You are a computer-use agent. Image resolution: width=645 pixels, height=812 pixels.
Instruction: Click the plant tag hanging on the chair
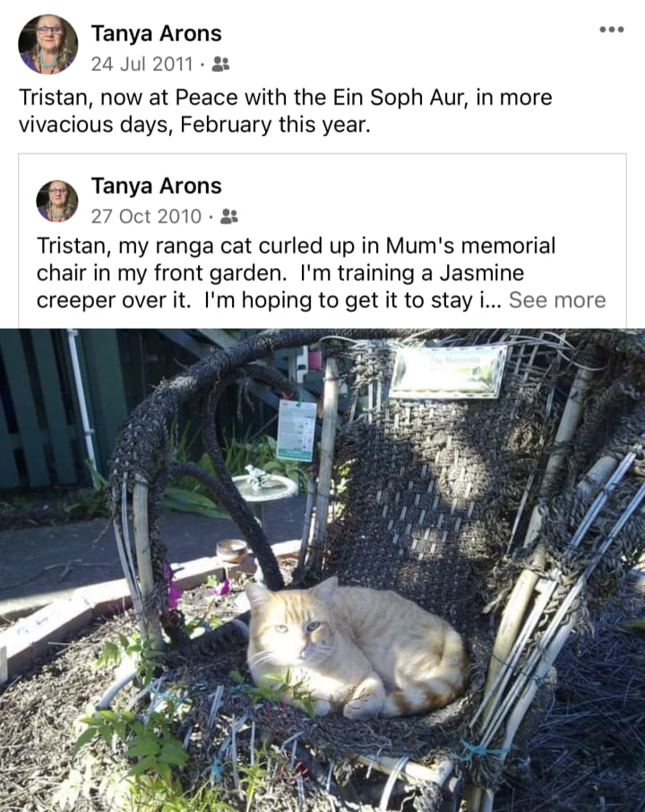297,431
